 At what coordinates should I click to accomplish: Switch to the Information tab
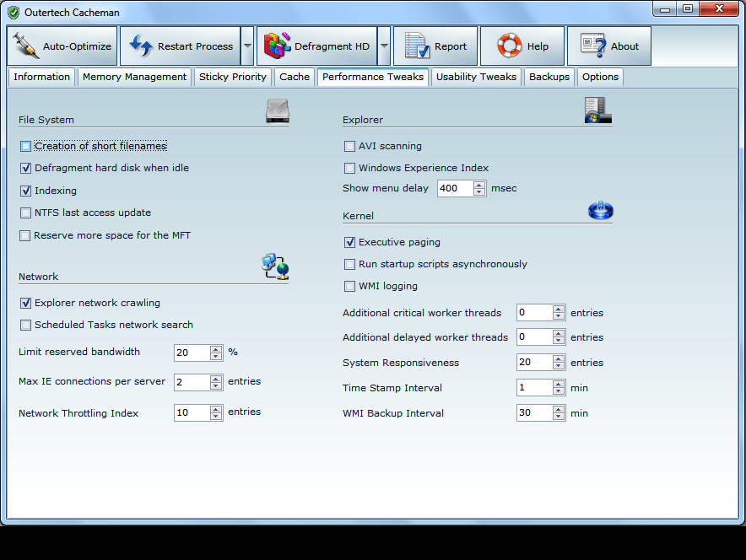(x=41, y=77)
